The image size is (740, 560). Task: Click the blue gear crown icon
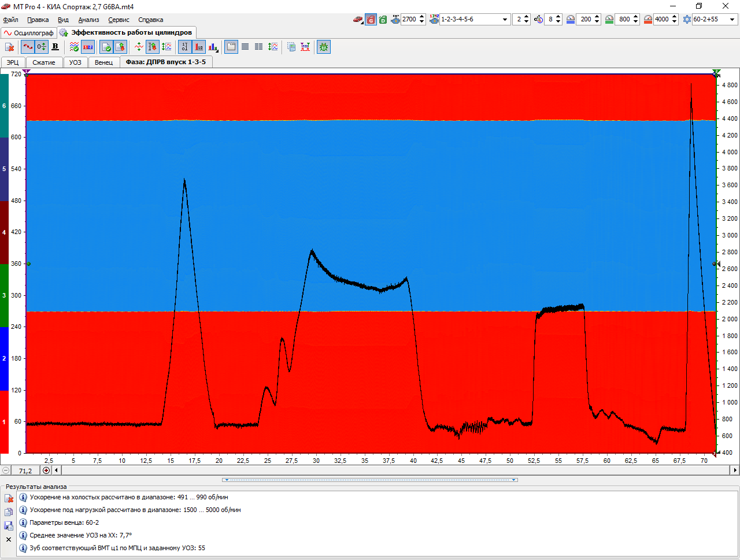click(x=687, y=19)
